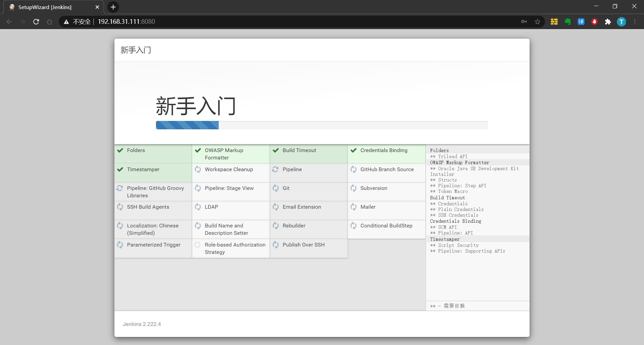Image resolution: width=644 pixels, height=345 pixels.
Task: Open the Evernote extension icon
Action: click(568, 22)
